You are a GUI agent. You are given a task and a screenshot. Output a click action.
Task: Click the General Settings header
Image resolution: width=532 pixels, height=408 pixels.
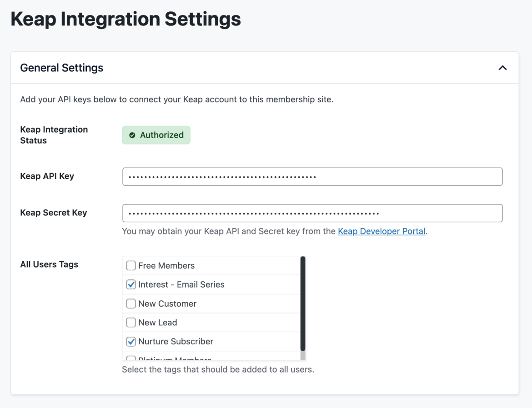click(61, 67)
